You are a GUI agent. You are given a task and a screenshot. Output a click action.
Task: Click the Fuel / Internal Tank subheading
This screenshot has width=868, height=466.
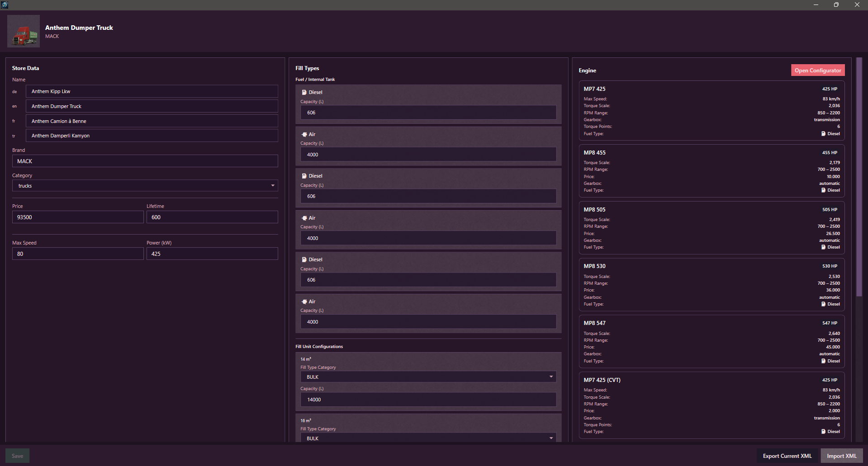pyautogui.click(x=315, y=80)
